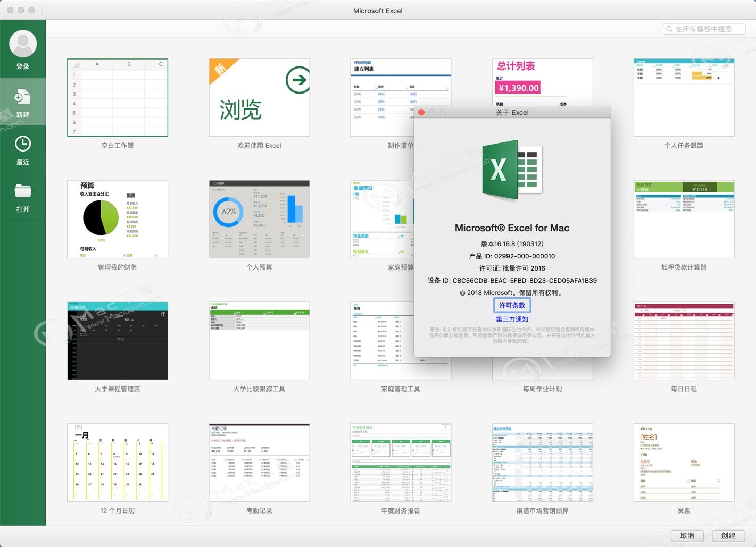Image resolution: width=756 pixels, height=547 pixels.
Task: Select the 大学课程管理表 template
Action: tap(118, 341)
